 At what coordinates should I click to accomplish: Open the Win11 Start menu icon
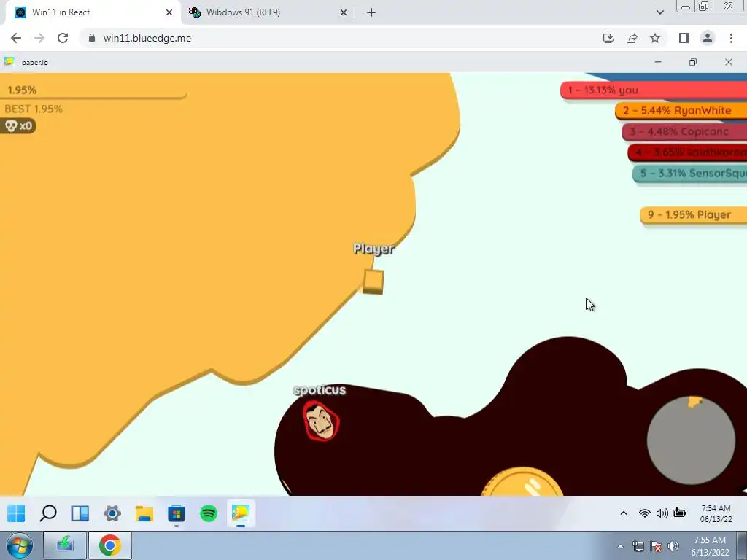click(x=16, y=513)
